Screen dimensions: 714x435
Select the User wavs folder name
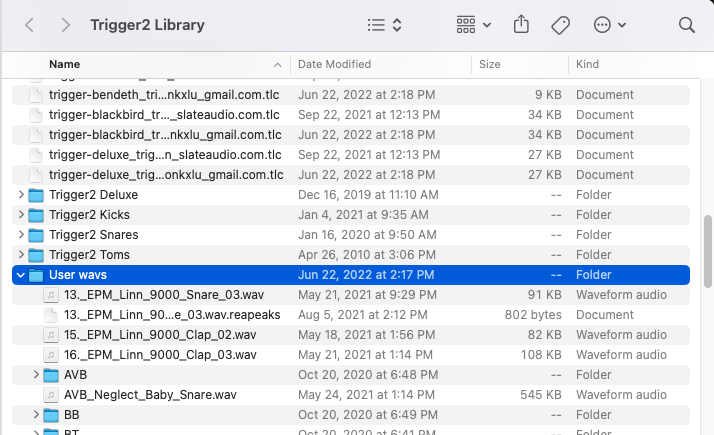(78, 275)
